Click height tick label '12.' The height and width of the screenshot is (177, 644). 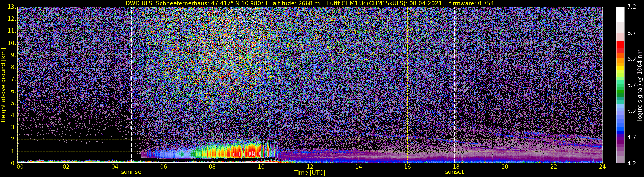[x=12, y=19]
